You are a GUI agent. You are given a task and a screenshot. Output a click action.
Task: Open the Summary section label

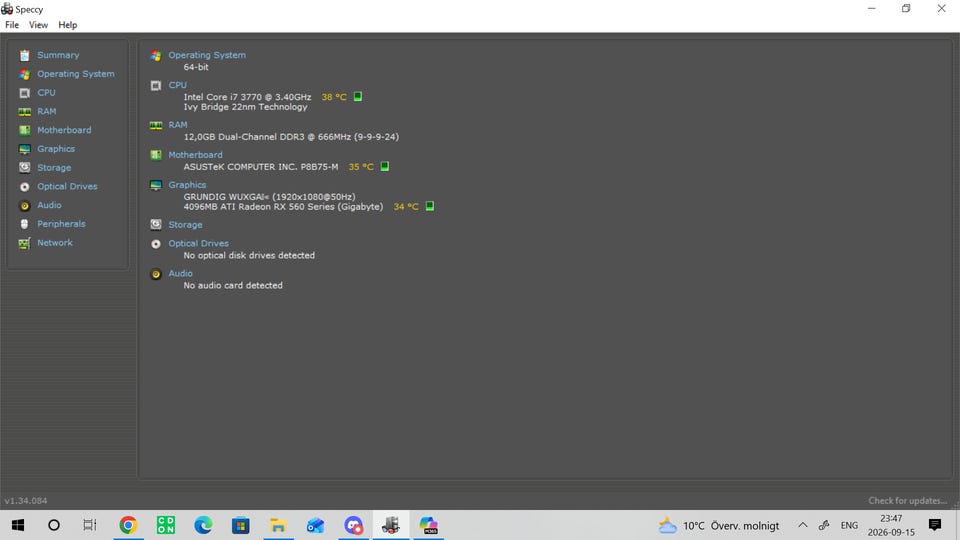(58, 55)
